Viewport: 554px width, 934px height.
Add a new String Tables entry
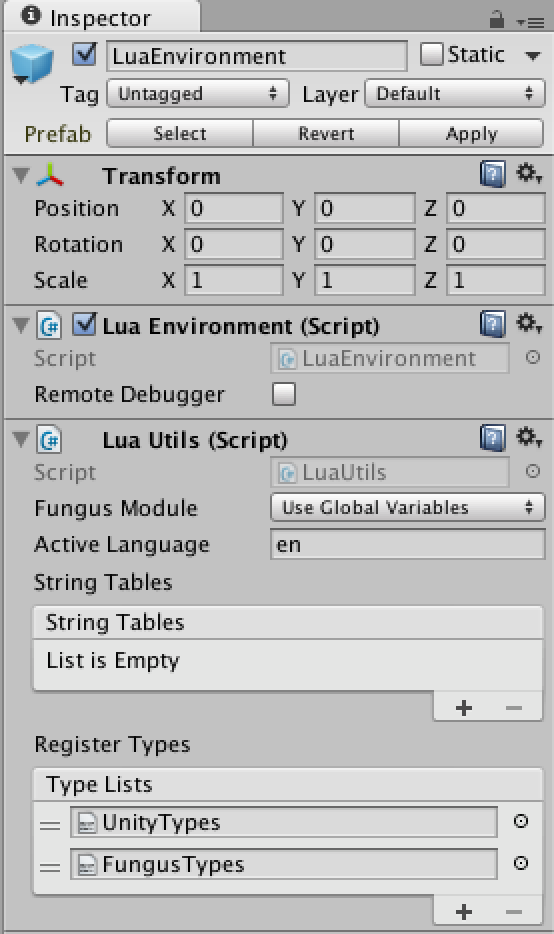[x=463, y=708]
